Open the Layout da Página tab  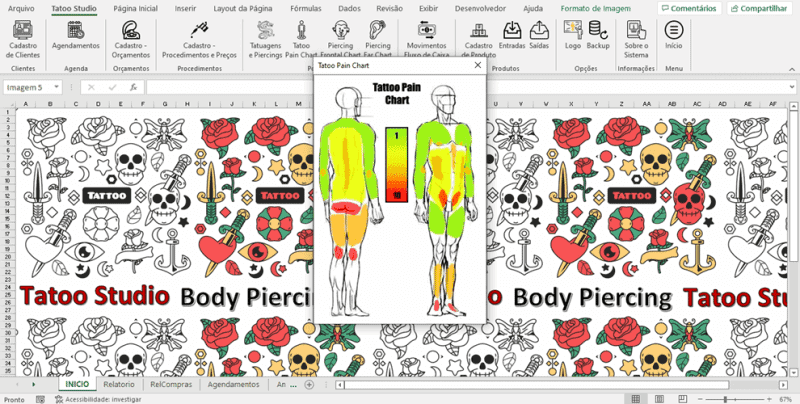243,8
